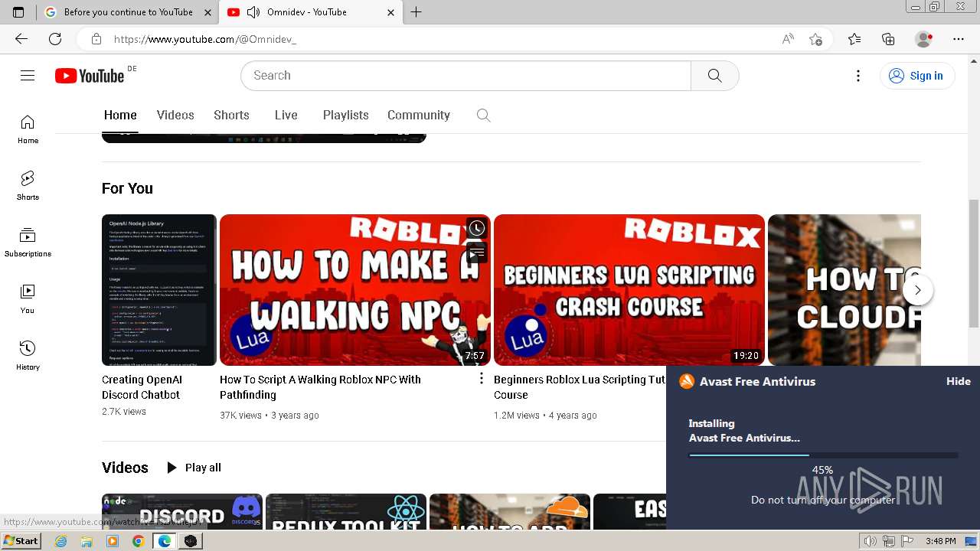Open Edge Settings and more menu

[959, 39]
